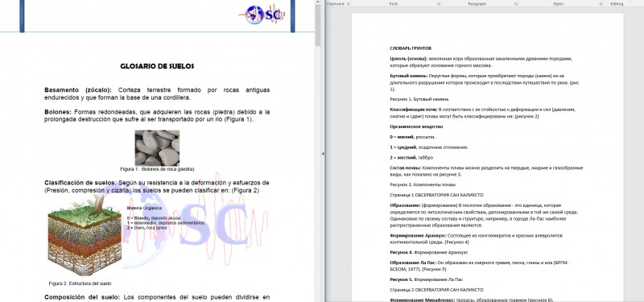Click the Editing group label in Word ribbon
Screen dimensions: 644x302
coord(617,4)
